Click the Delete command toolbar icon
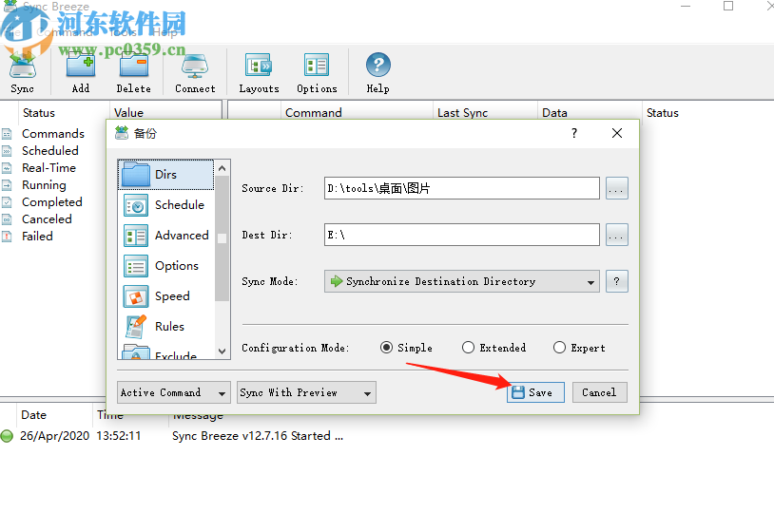The height and width of the screenshot is (532, 774). coord(133,72)
